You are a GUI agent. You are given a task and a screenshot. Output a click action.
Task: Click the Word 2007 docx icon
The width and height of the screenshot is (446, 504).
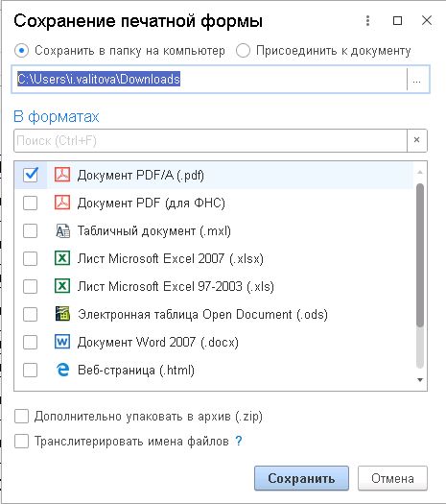[x=62, y=342]
